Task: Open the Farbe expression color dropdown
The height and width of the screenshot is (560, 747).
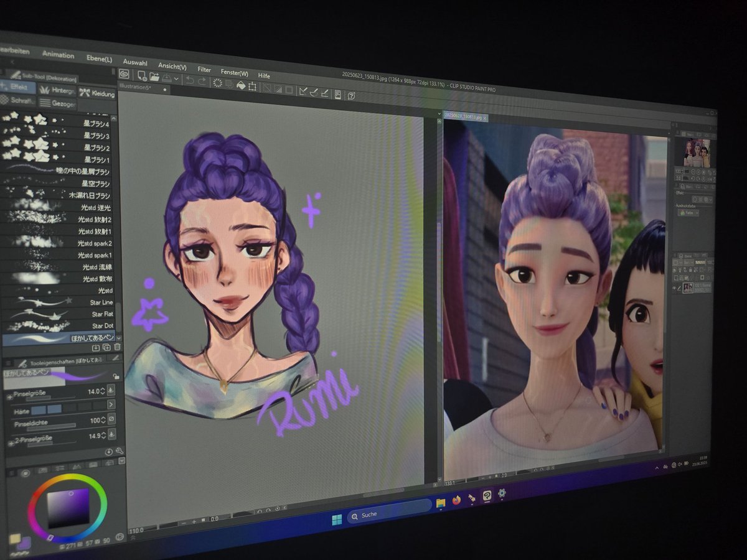Action: pyautogui.click(x=688, y=213)
